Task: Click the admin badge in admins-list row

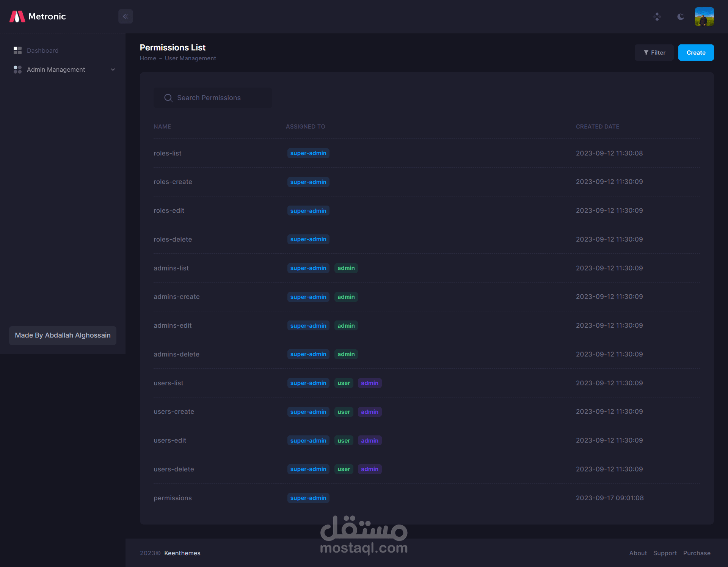Action: (x=346, y=268)
